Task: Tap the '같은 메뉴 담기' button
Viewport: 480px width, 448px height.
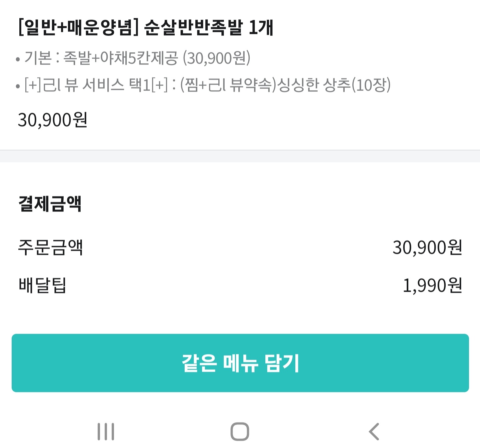Action: 240,362
